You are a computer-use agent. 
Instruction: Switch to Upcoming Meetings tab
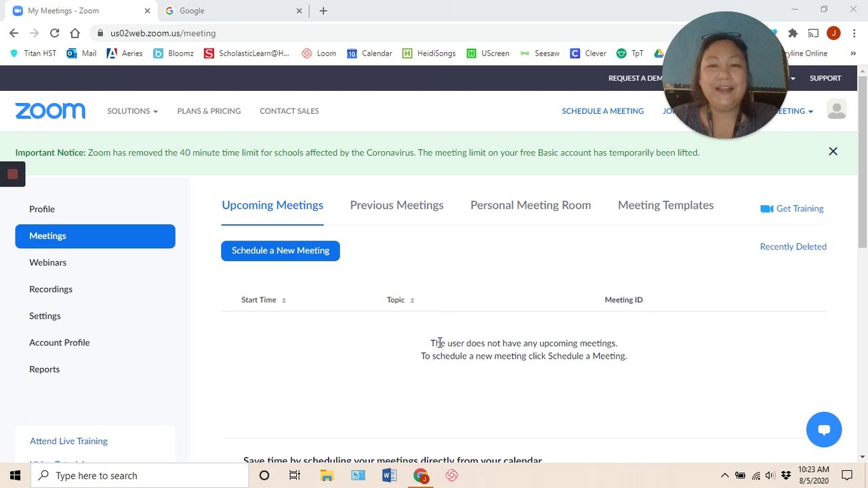tap(272, 205)
